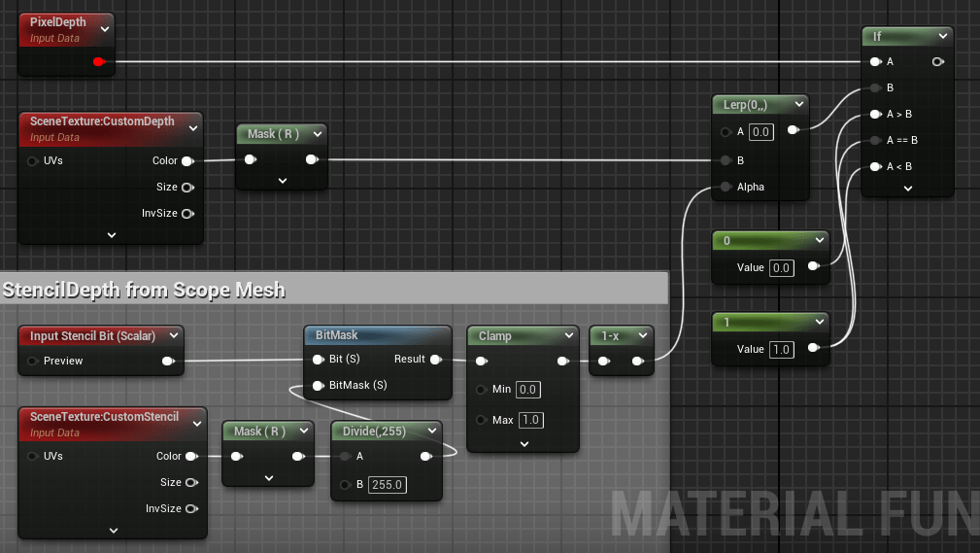Click the A > B input pin on If node
Image resolution: width=980 pixels, height=553 pixels.
click(x=875, y=114)
